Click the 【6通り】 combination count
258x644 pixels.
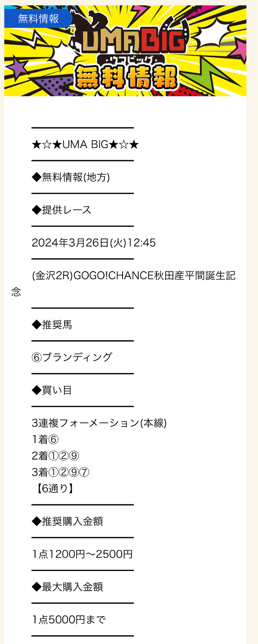click(54, 489)
